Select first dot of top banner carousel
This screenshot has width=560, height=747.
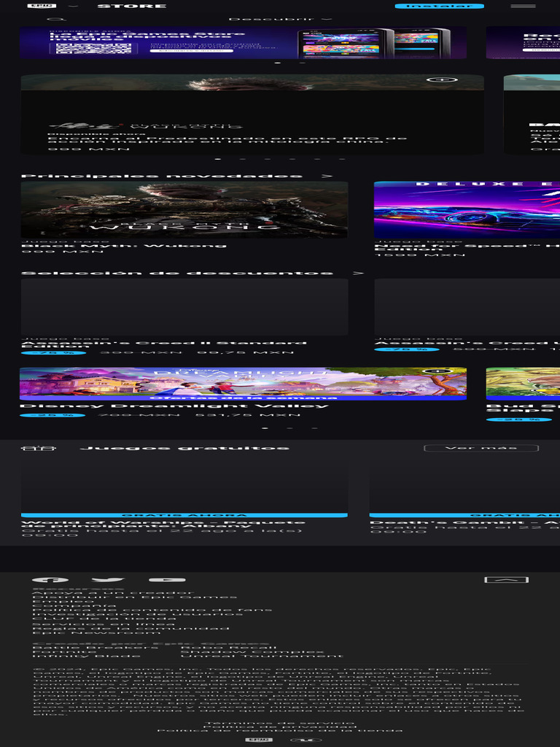[x=278, y=63]
